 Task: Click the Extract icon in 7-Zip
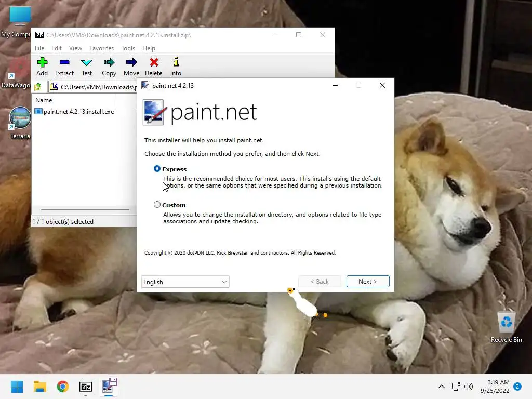(x=64, y=62)
